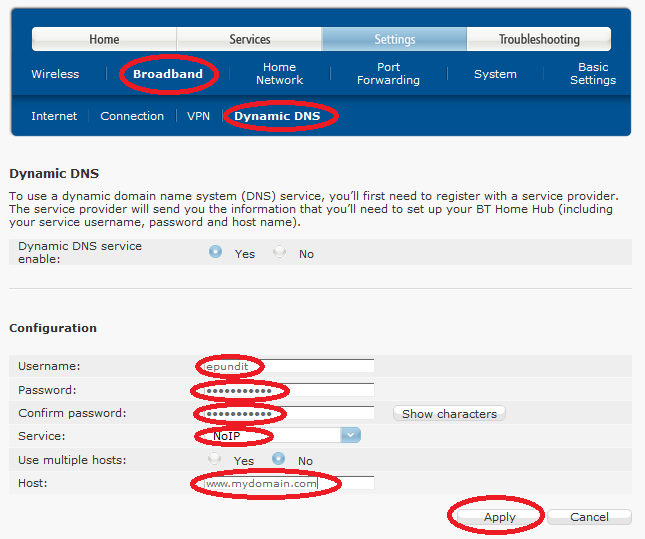The width and height of the screenshot is (645, 539).
Task: Open the Home tab
Action: pos(104,39)
